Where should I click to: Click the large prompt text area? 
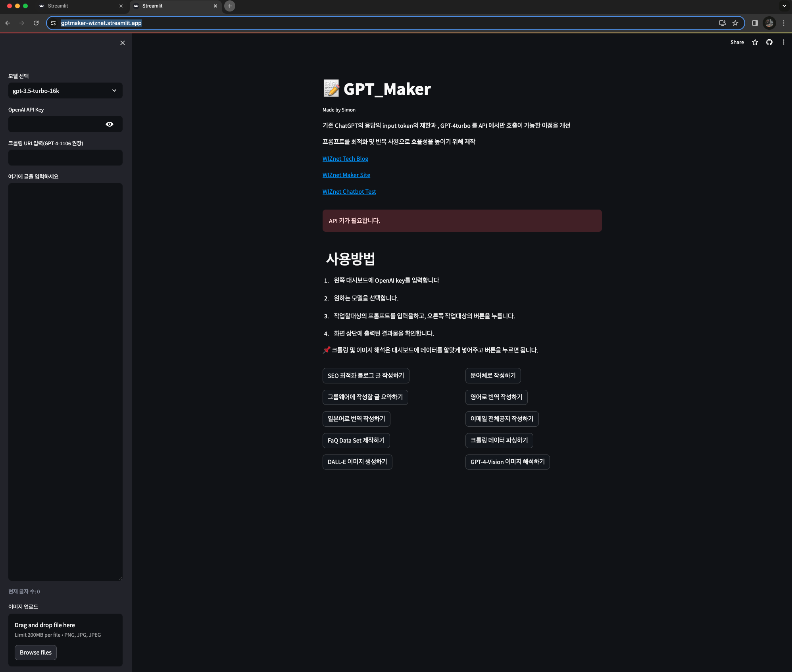[x=65, y=381]
